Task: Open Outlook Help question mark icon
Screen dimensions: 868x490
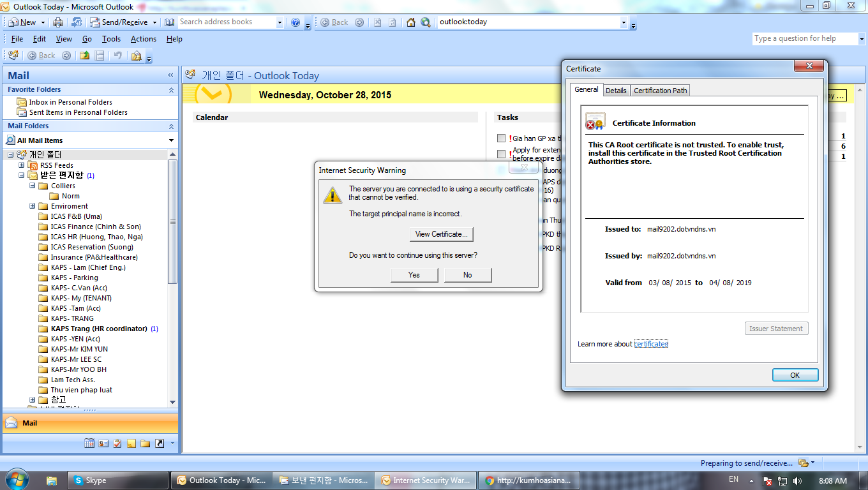Action: pyautogui.click(x=295, y=22)
